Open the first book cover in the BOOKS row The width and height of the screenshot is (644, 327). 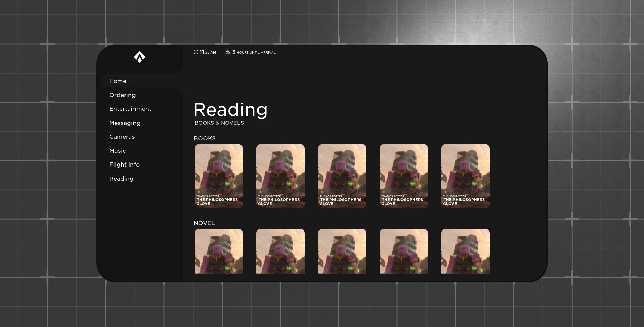(219, 176)
